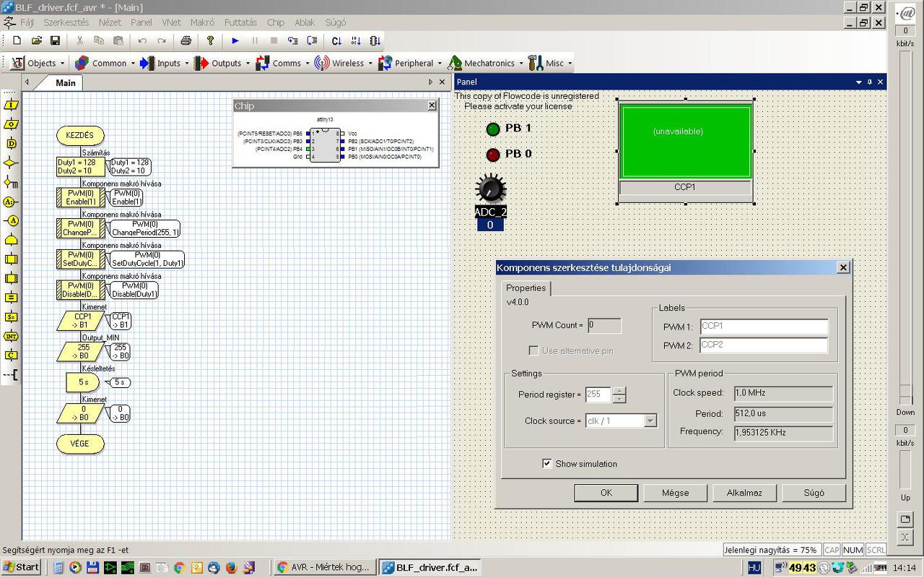Viewport: 924px width, 578px height.
Task: Click the Windows Start button
Action: [22, 567]
